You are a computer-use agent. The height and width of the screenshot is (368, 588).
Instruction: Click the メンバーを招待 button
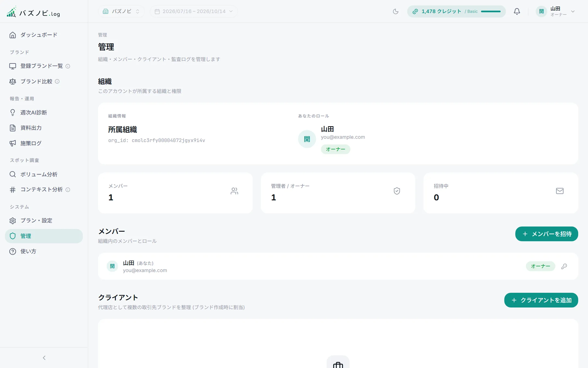[547, 234]
